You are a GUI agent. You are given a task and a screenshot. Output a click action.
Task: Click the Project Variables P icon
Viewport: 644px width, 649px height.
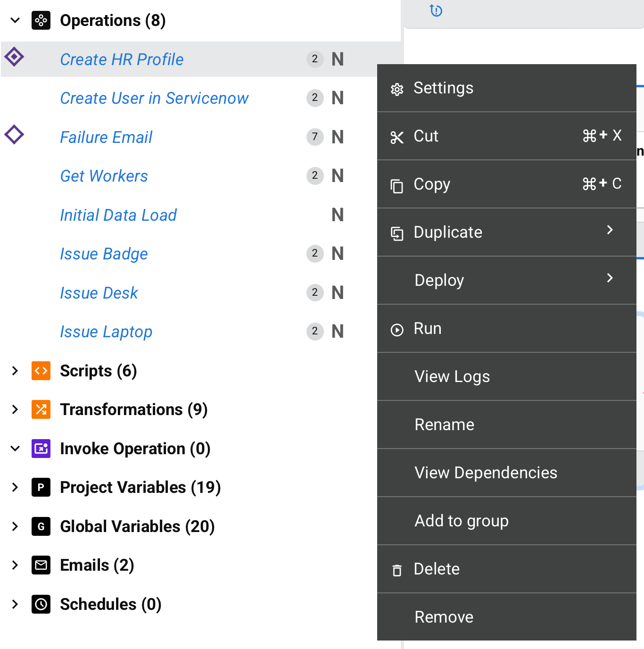pyautogui.click(x=41, y=487)
